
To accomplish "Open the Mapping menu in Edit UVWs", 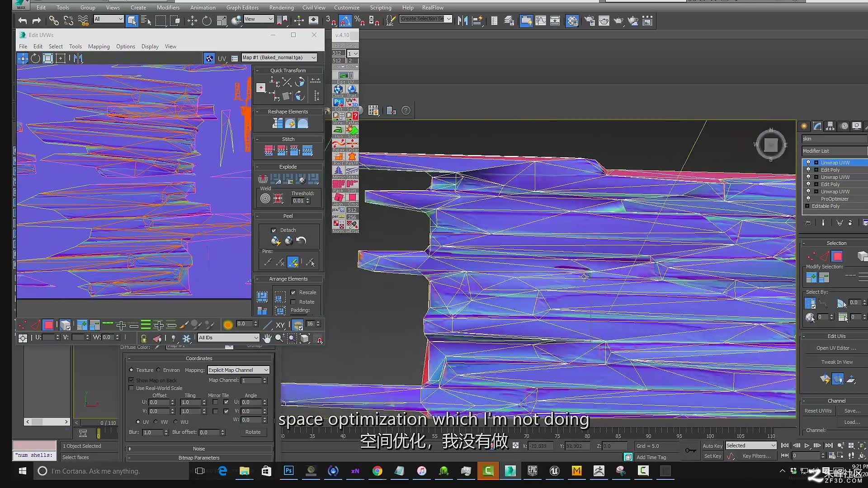I will pos(99,47).
